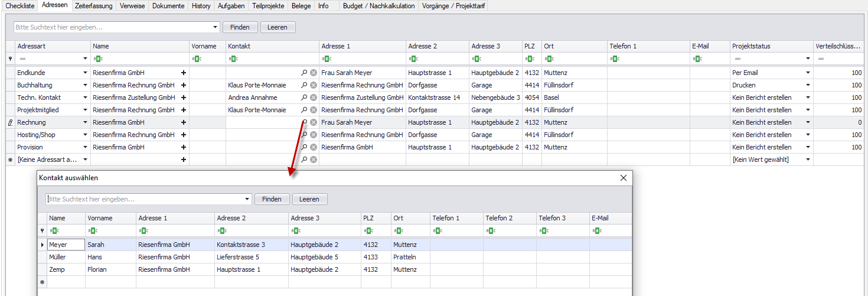Click the Name column filter icon in main grid

pyautogui.click(x=98, y=58)
